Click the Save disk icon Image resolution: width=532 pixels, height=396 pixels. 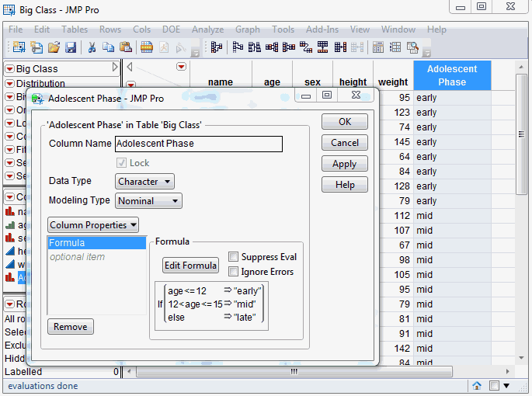click(x=71, y=47)
